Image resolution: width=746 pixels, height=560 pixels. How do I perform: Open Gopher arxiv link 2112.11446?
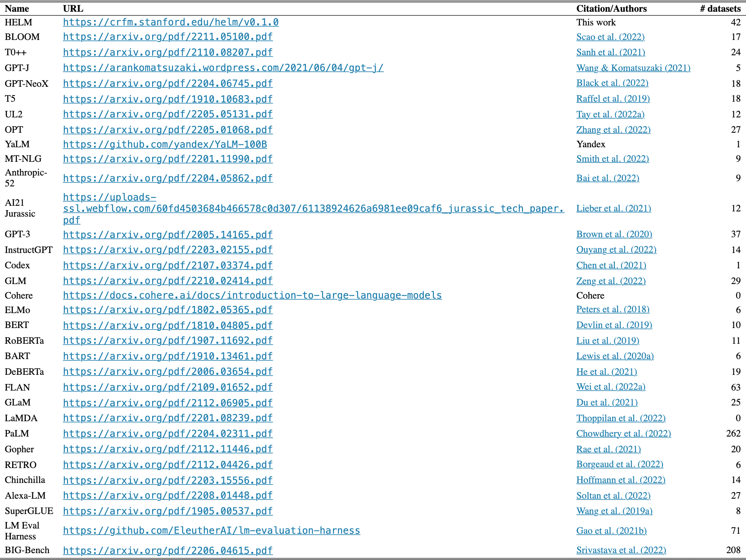(x=168, y=449)
